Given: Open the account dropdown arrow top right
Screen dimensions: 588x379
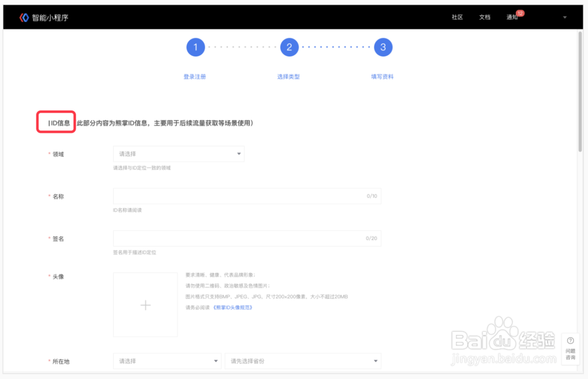Looking at the screenshot, I should click(564, 17).
